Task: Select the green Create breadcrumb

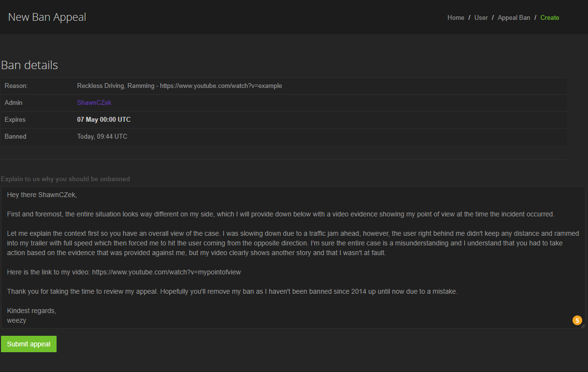Action: 550,17
